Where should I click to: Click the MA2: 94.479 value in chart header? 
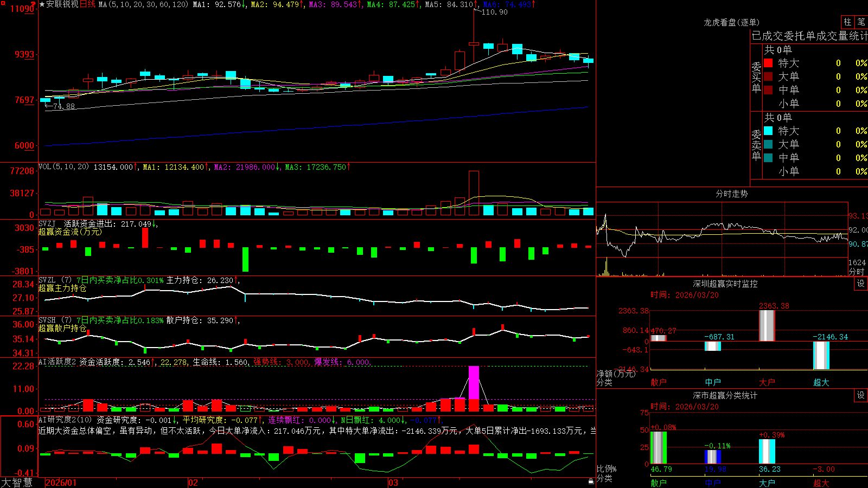coord(275,4)
